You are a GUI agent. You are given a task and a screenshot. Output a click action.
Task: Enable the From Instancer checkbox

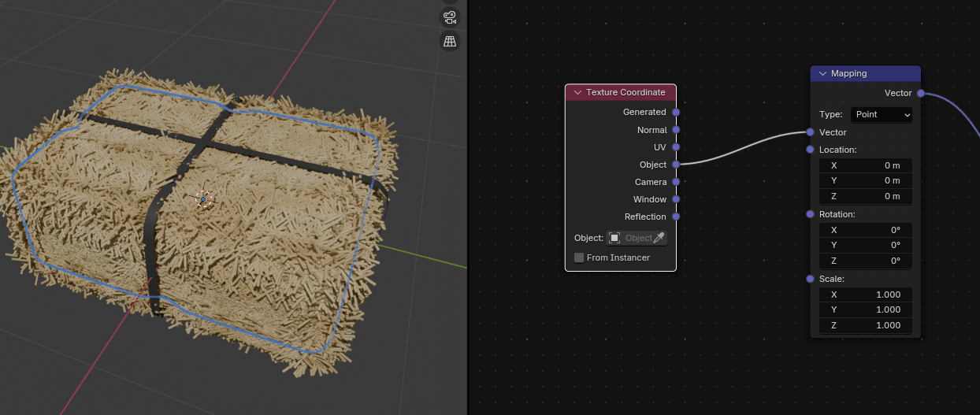(579, 258)
